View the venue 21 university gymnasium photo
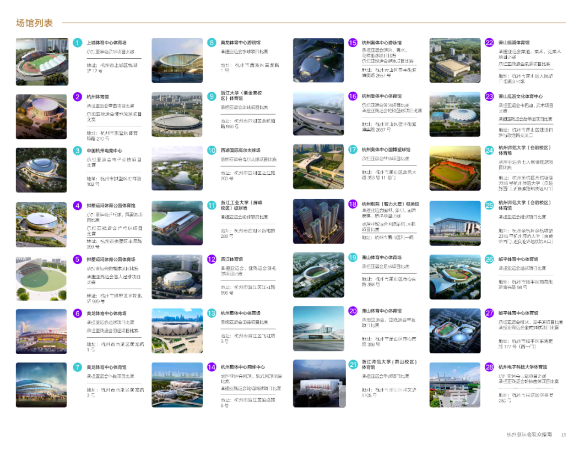The image size is (581, 454). [319, 384]
